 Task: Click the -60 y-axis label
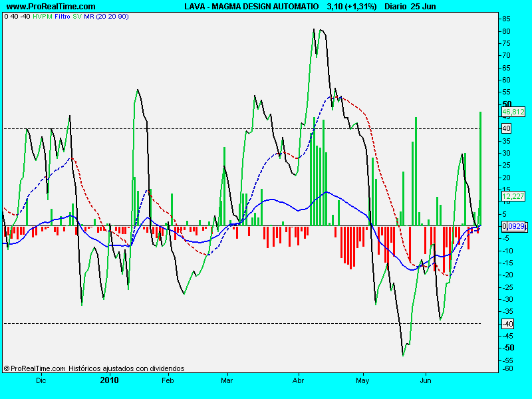tap(507, 369)
